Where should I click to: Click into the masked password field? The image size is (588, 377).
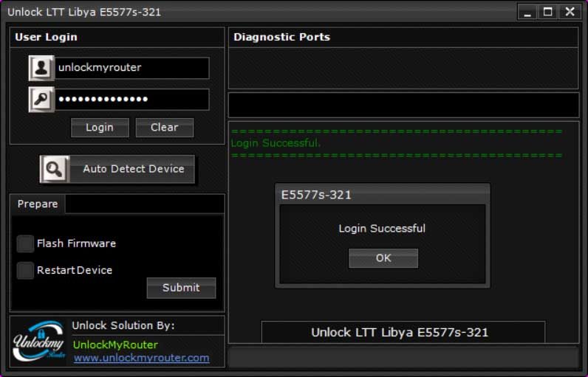(131, 100)
